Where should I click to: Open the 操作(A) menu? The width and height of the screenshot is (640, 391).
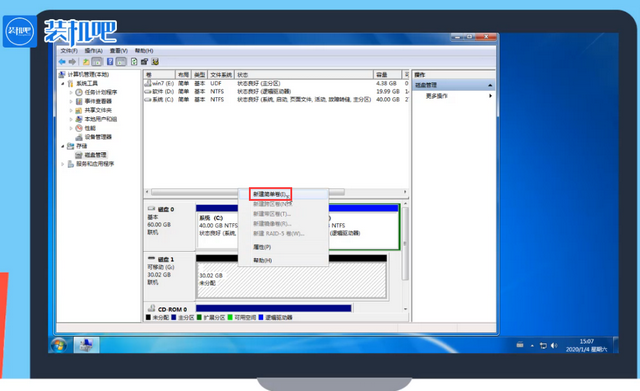tap(93, 51)
